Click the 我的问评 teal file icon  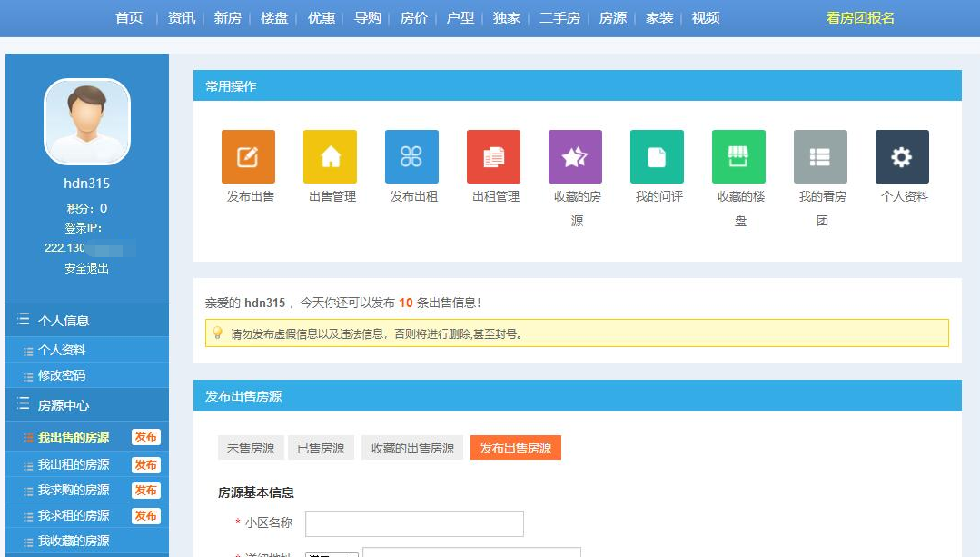657,156
